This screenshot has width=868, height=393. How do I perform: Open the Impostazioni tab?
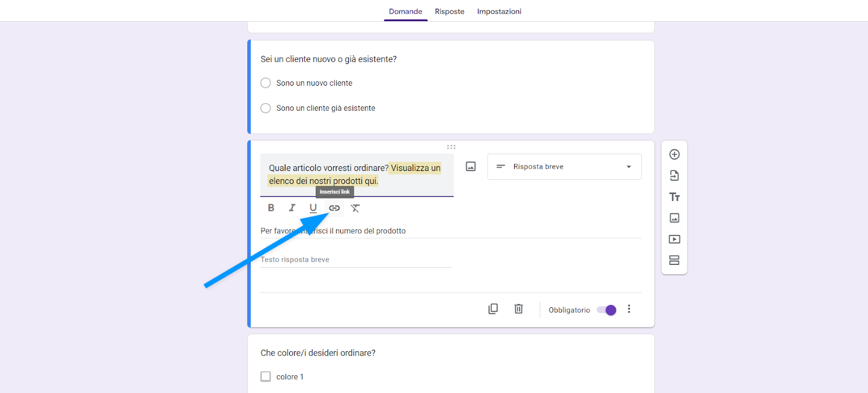499,11
